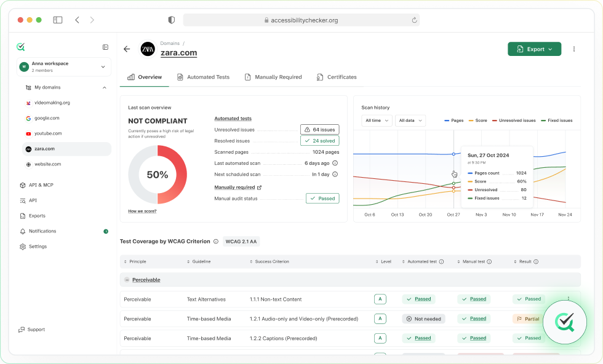The width and height of the screenshot is (603, 364).
Task: Go back with the browser back arrow
Action: (78, 20)
